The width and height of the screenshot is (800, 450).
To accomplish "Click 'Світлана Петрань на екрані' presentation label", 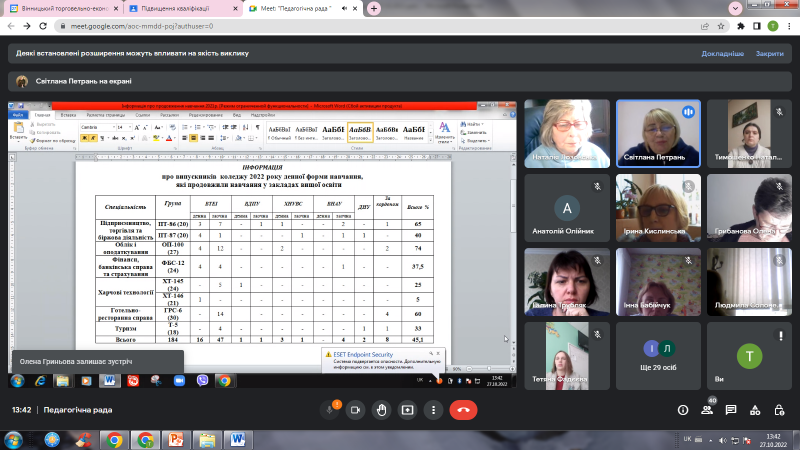I will (84, 81).
